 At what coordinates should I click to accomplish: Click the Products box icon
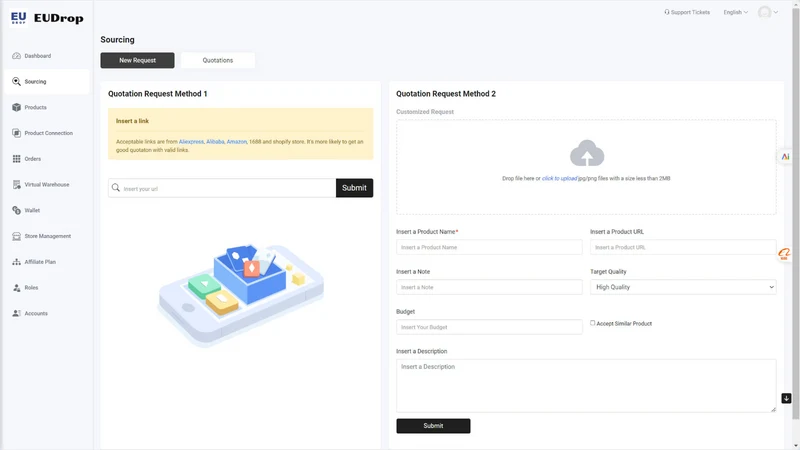[16, 107]
